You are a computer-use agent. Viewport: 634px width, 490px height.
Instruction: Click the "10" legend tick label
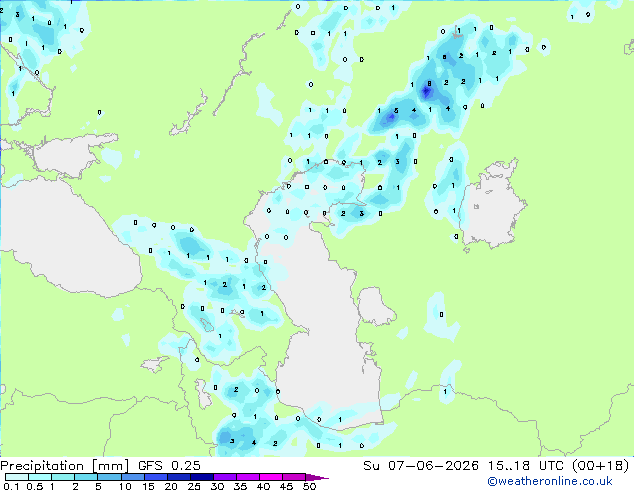pos(125,486)
